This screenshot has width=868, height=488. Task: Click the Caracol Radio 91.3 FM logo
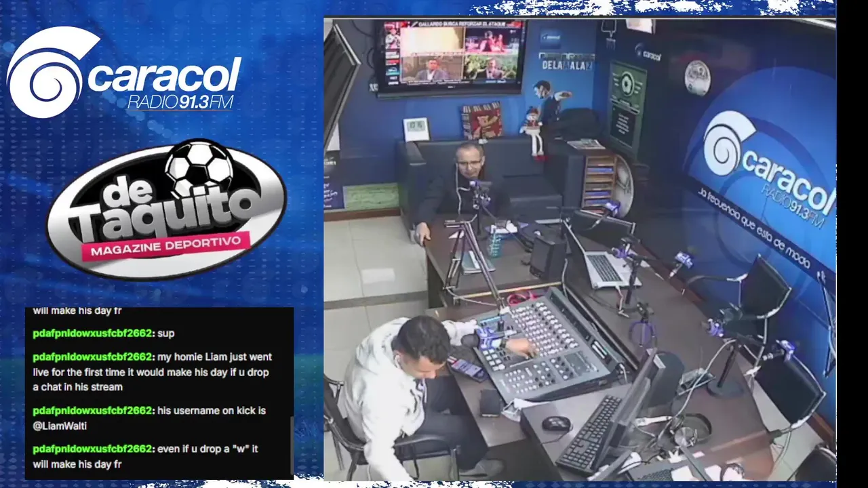[x=124, y=73]
